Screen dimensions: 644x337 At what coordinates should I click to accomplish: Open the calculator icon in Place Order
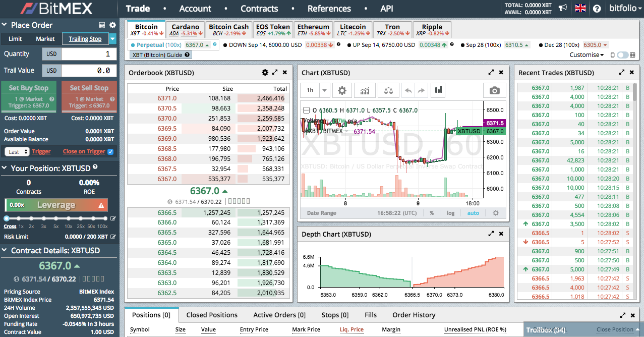tap(102, 25)
